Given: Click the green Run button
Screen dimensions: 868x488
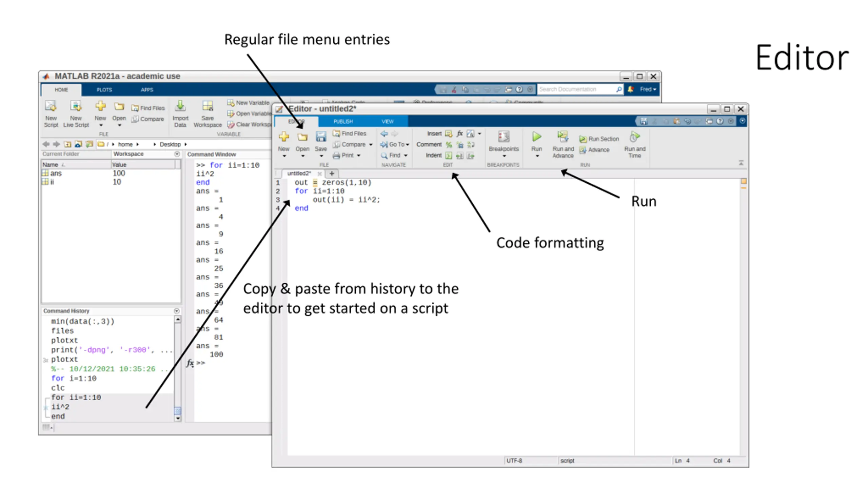Looking at the screenshot, I should [536, 137].
